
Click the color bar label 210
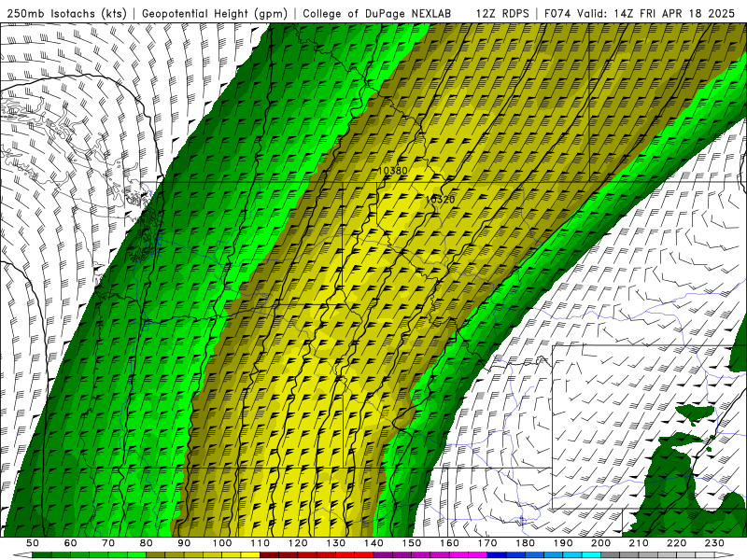(x=639, y=543)
